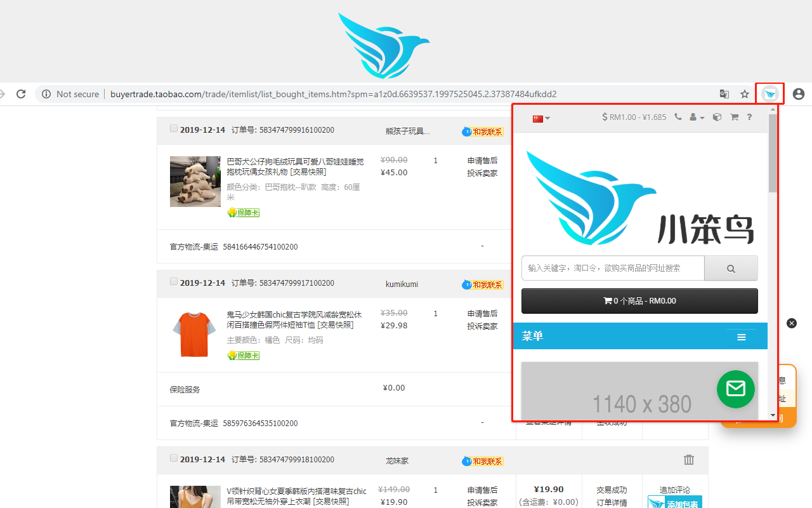Open the green chat envelope icon
Image resolution: width=812 pixels, height=508 pixels.
click(x=735, y=389)
